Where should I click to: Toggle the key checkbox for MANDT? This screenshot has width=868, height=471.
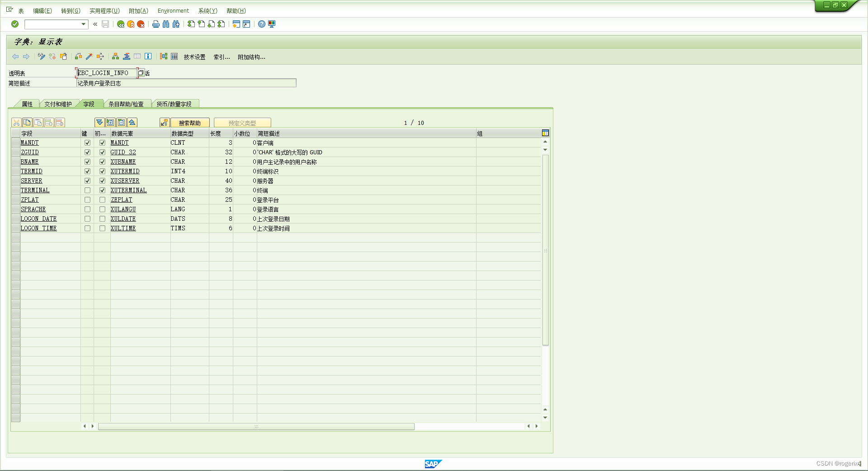[87, 143]
